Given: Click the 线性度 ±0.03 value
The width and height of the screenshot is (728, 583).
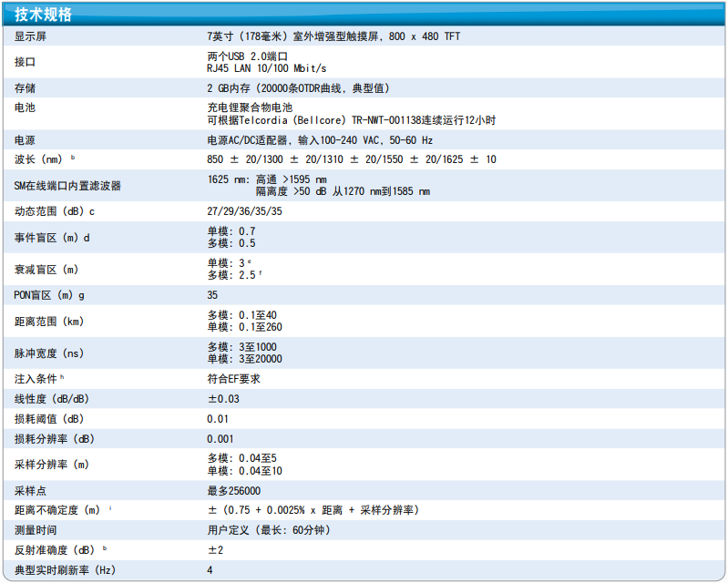Looking at the screenshot, I should pos(223,399).
